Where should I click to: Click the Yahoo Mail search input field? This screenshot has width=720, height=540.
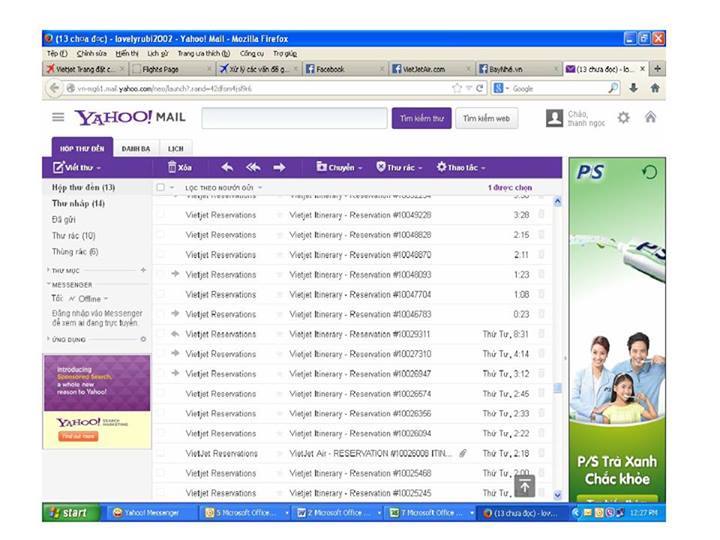click(294, 118)
